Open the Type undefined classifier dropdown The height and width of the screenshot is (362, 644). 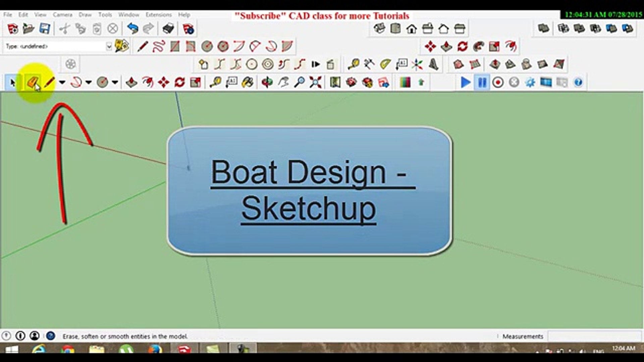point(110,46)
